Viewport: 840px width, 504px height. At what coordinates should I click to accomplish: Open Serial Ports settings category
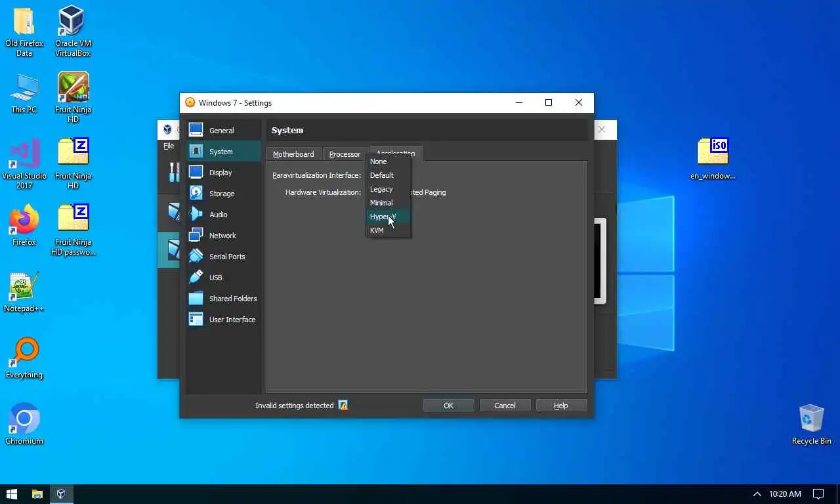tap(223, 257)
